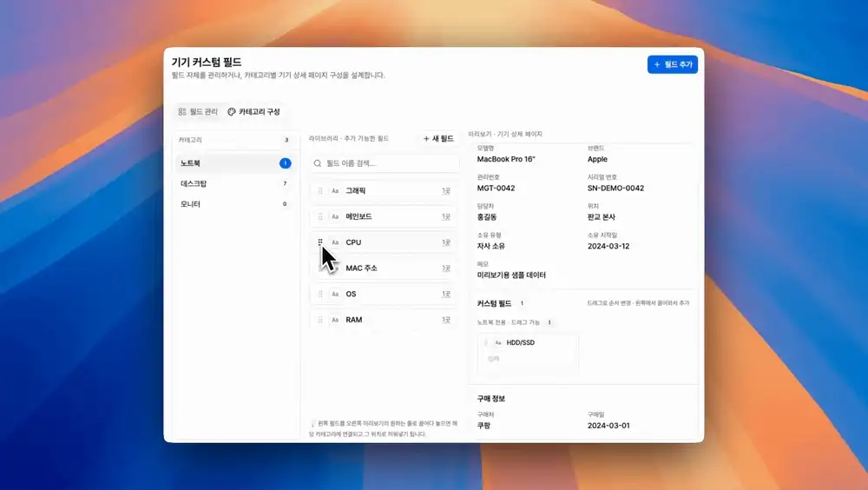868x490 pixels.
Task: Switch to the 필드 관리 tab
Action: click(x=198, y=111)
